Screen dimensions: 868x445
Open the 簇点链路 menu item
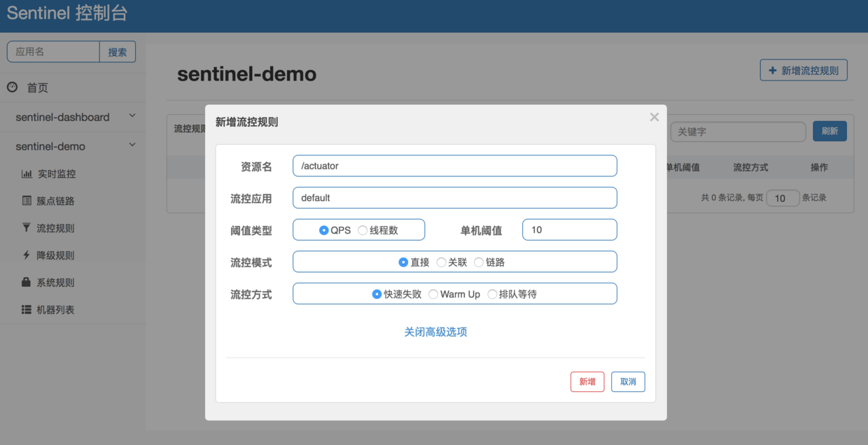[56, 201]
